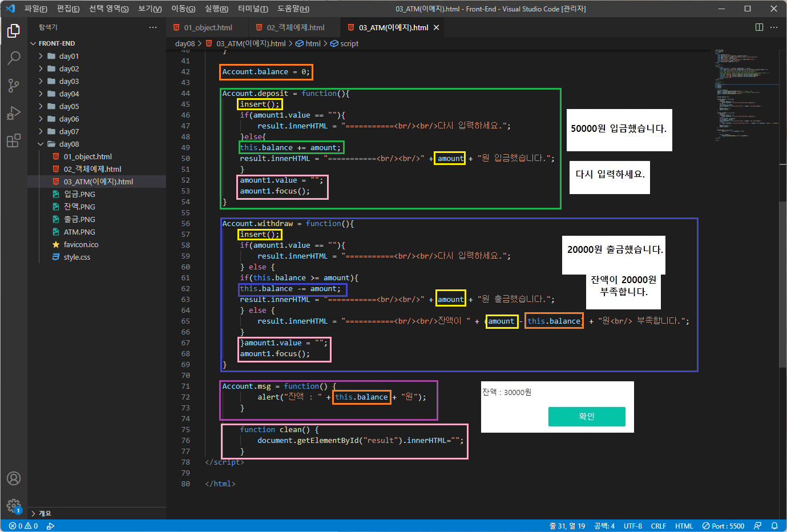Switch to the 01_object.html tab

click(208, 27)
